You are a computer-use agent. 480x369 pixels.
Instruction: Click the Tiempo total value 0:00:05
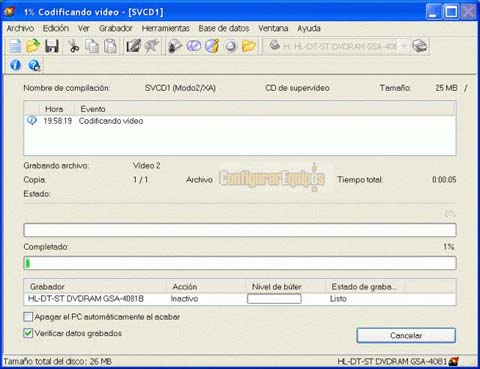click(x=444, y=180)
